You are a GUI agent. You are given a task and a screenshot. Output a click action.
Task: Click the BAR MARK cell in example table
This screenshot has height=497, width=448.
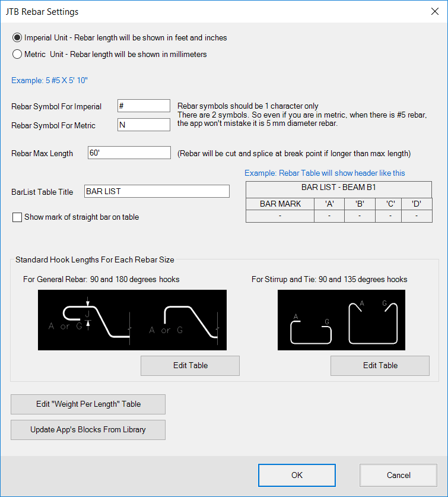(280, 204)
